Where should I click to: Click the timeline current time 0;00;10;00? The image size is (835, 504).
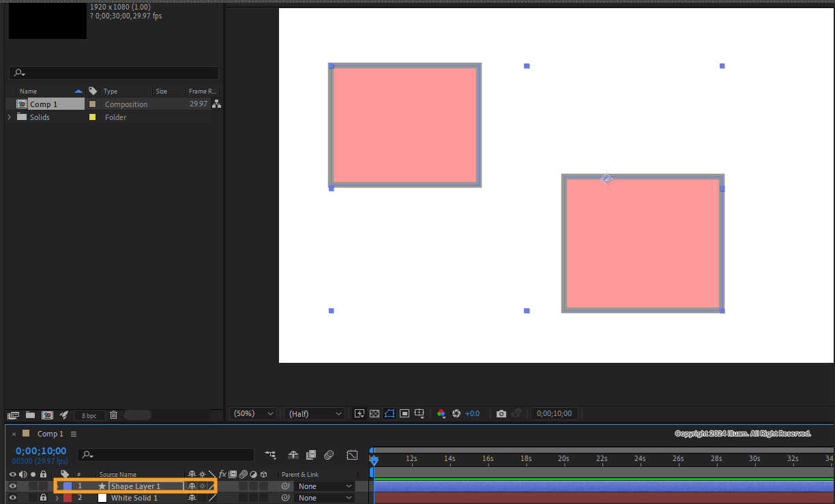click(x=41, y=451)
